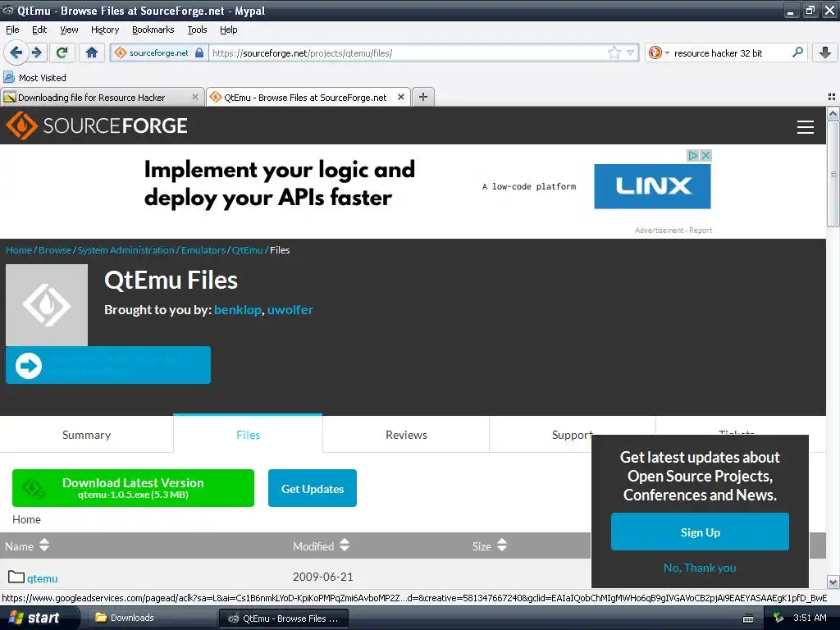
Task: Expand the URL bar history dropdown arrow
Action: [x=631, y=52]
